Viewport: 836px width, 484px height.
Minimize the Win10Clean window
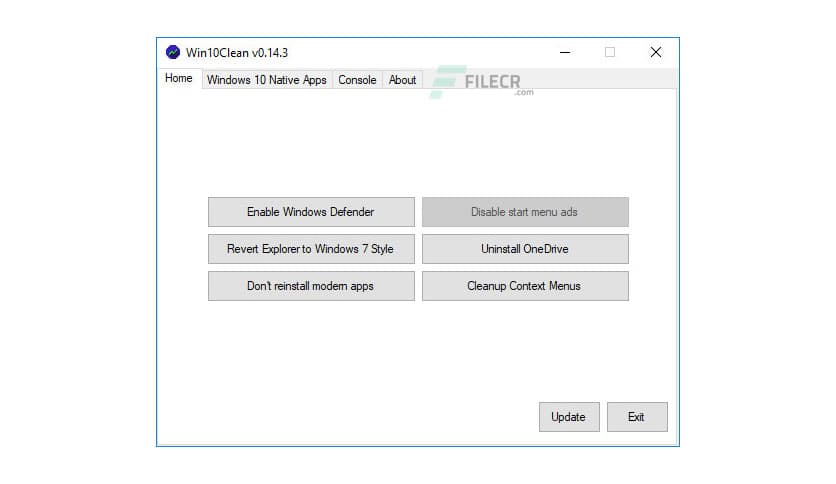coord(565,52)
